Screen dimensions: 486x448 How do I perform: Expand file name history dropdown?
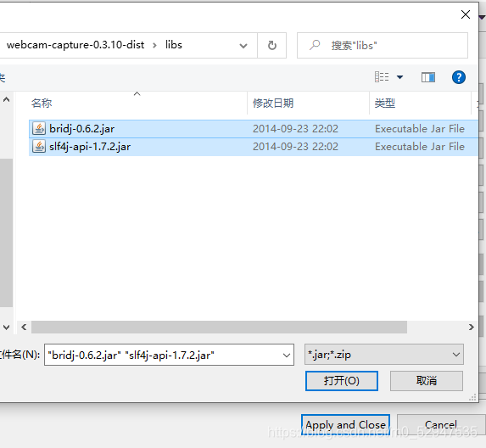(x=287, y=355)
